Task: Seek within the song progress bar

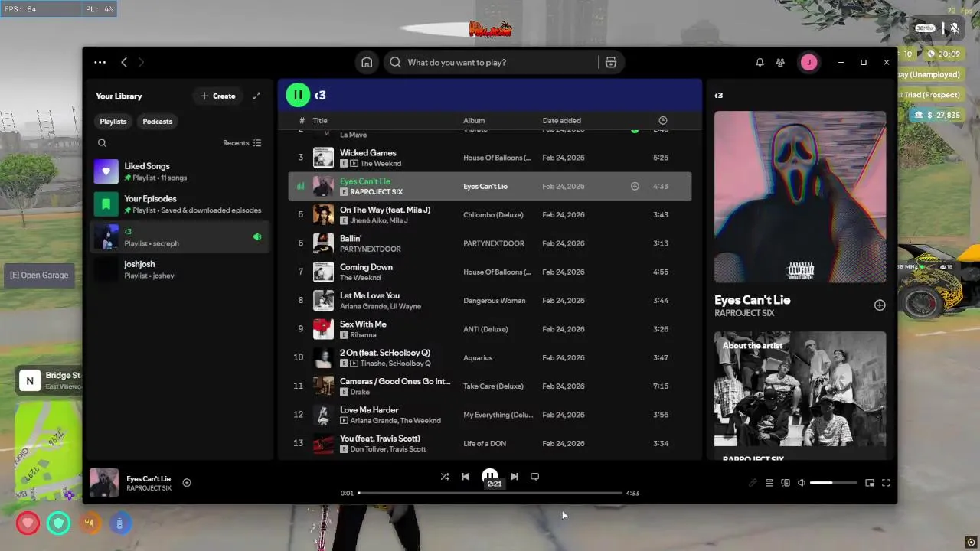Action: (x=490, y=493)
